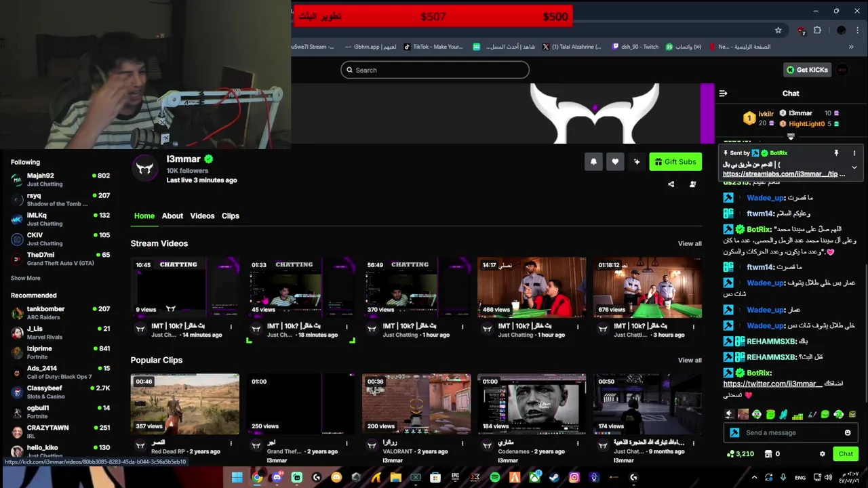868x488 pixels.
Task: Click the green Chat send button
Action: click(x=846, y=454)
